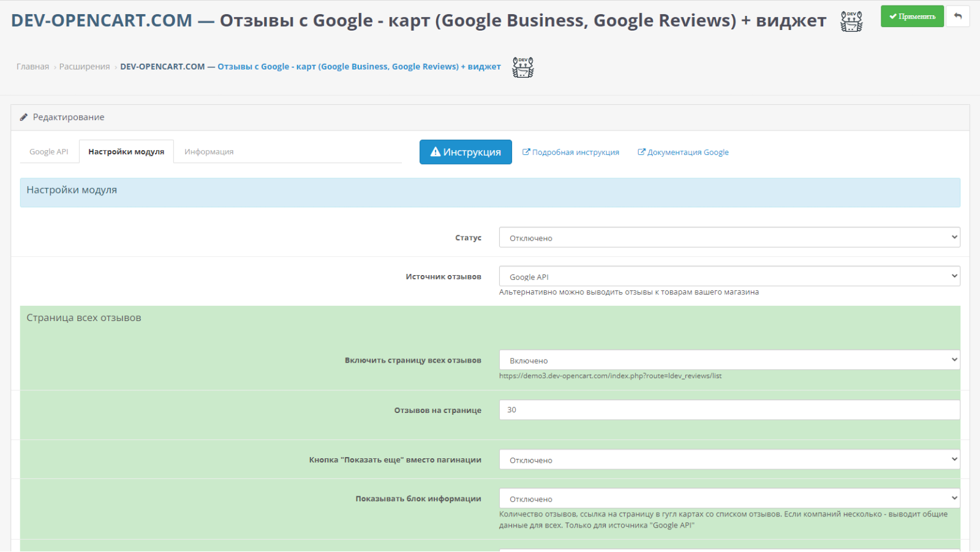Click the Количество отзывов, ссылка на страницу hint text
980x552 pixels.
723,520
